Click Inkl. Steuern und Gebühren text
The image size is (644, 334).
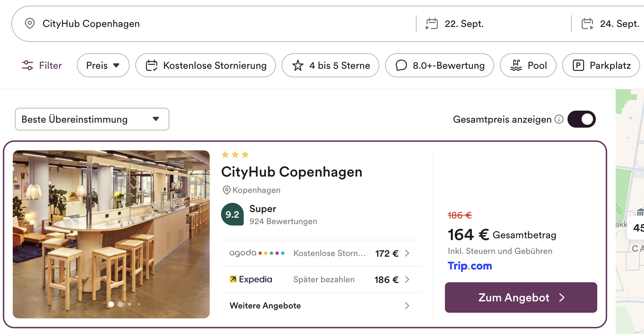[500, 251]
